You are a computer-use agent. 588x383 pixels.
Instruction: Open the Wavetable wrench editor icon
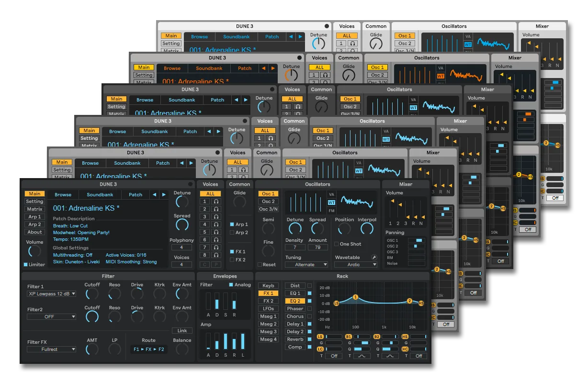pos(374,257)
